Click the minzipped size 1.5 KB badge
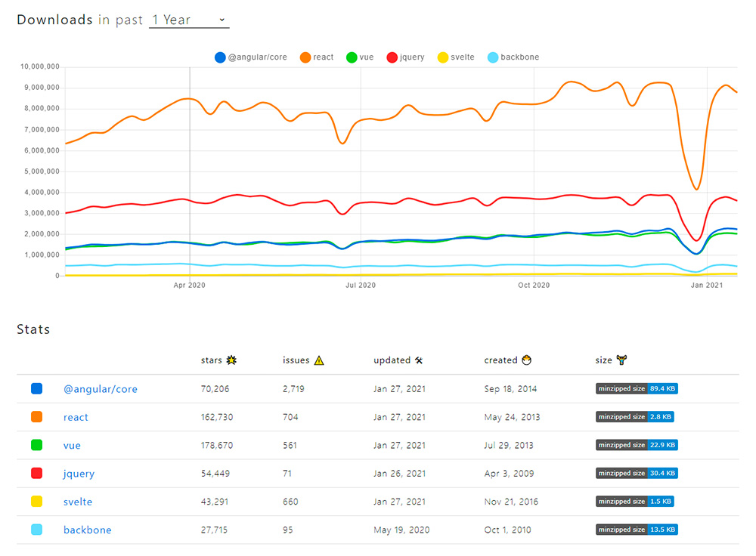This screenshot has width=756, height=556. [634, 501]
